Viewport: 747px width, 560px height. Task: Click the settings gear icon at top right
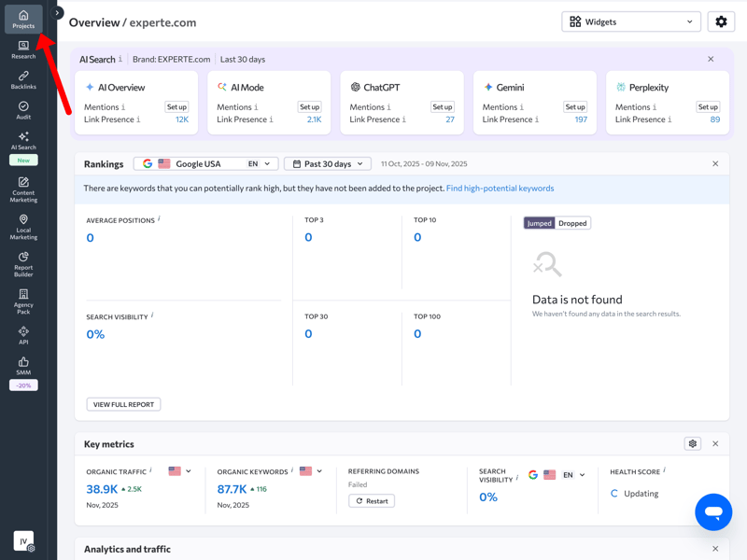[721, 21]
